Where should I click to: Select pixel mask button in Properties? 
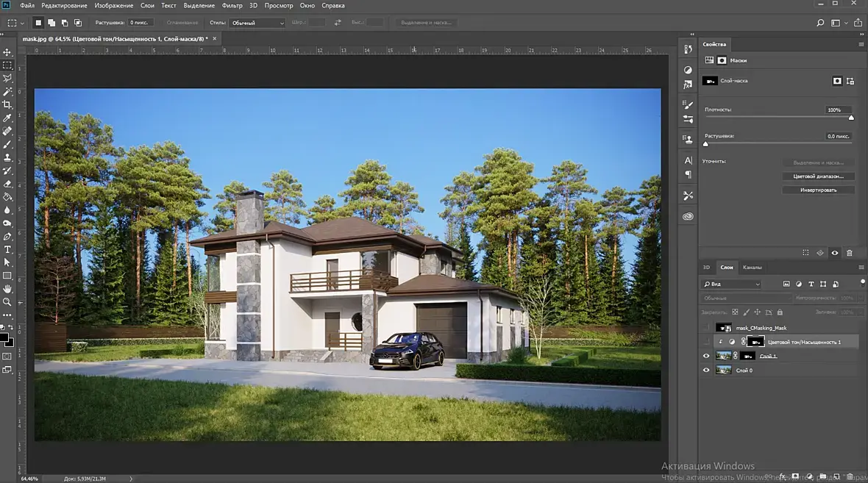pos(837,81)
